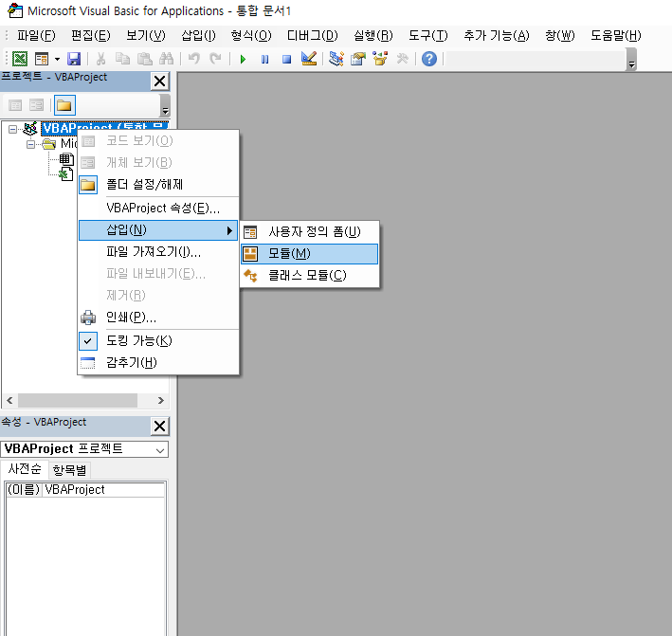Toggle Design Mode ruler icon
Image resolution: width=672 pixels, height=636 pixels.
pos(309,59)
